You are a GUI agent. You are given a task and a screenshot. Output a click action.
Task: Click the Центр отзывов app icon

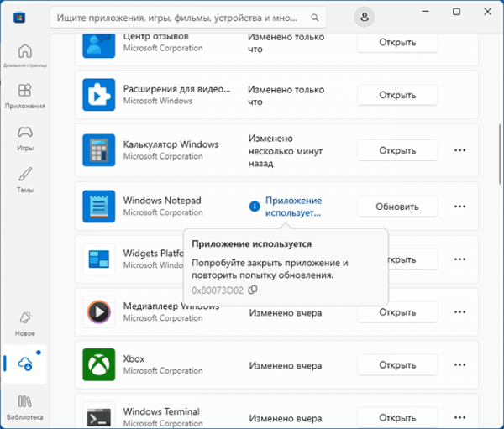98,45
